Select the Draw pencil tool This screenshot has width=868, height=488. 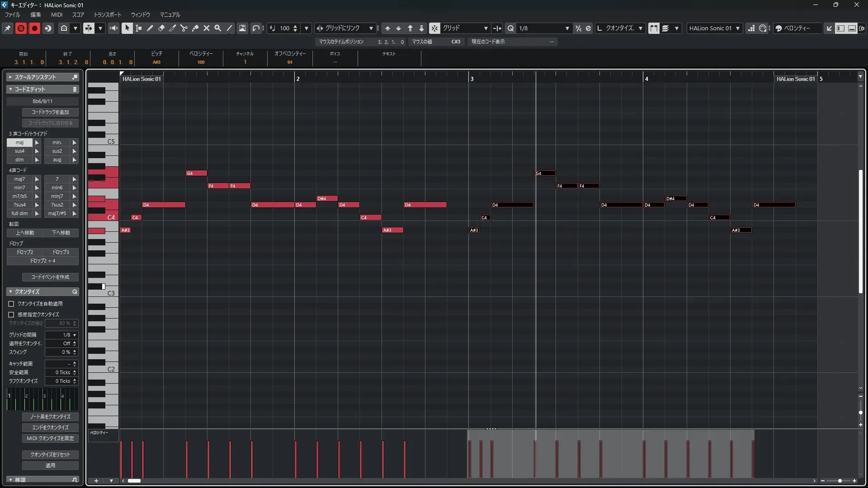point(150,28)
